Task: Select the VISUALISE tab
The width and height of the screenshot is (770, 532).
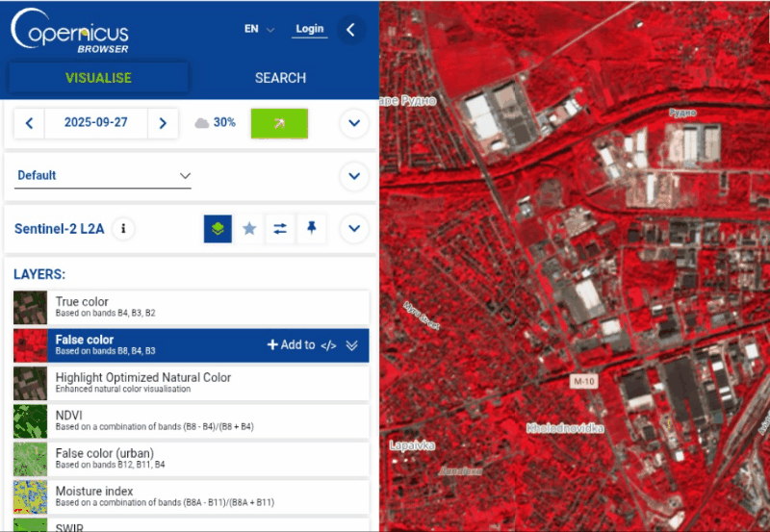Action: 98,78
